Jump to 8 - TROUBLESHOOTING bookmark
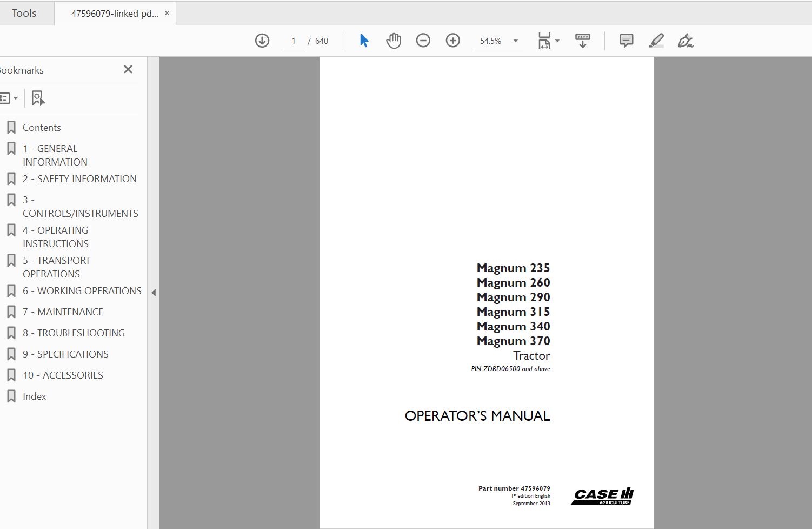This screenshot has width=812, height=529. pos(73,333)
